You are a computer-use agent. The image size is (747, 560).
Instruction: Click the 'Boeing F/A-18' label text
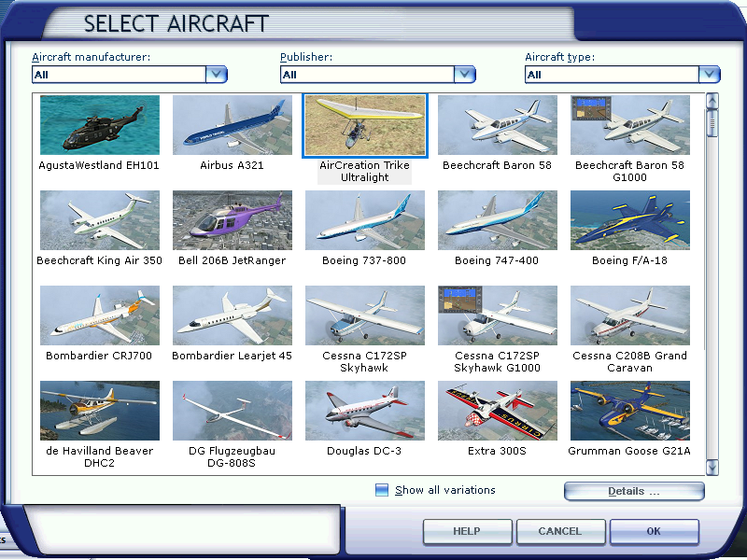[629, 260]
